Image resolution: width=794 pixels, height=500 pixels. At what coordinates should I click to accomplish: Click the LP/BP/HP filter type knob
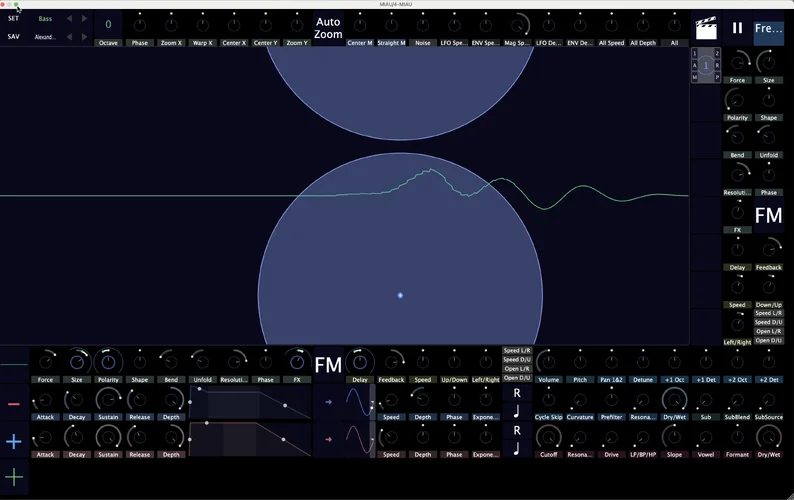point(643,437)
